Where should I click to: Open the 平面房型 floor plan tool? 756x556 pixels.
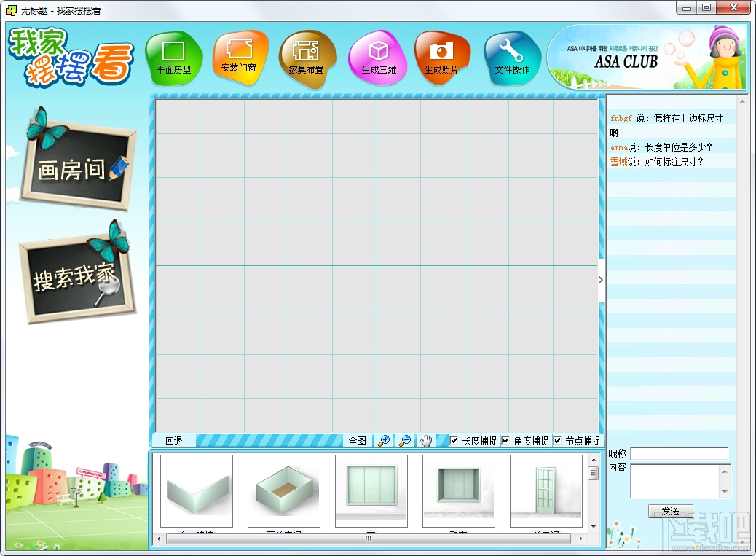tap(173, 58)
